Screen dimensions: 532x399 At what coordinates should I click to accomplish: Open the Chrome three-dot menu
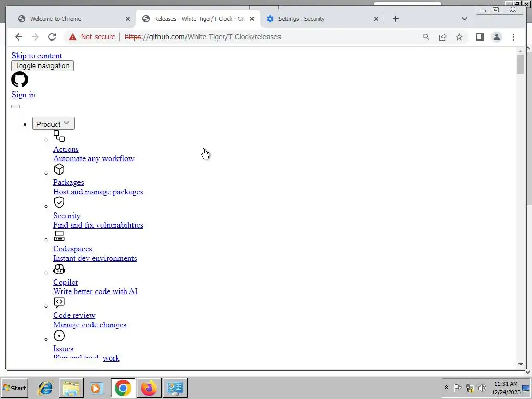pos(513,37)
